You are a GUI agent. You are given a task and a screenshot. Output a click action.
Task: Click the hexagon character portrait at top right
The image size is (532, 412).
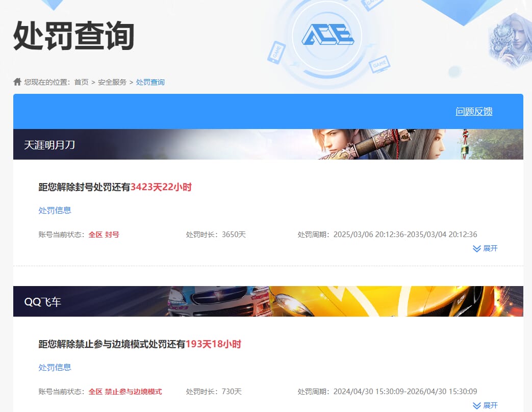510,41
